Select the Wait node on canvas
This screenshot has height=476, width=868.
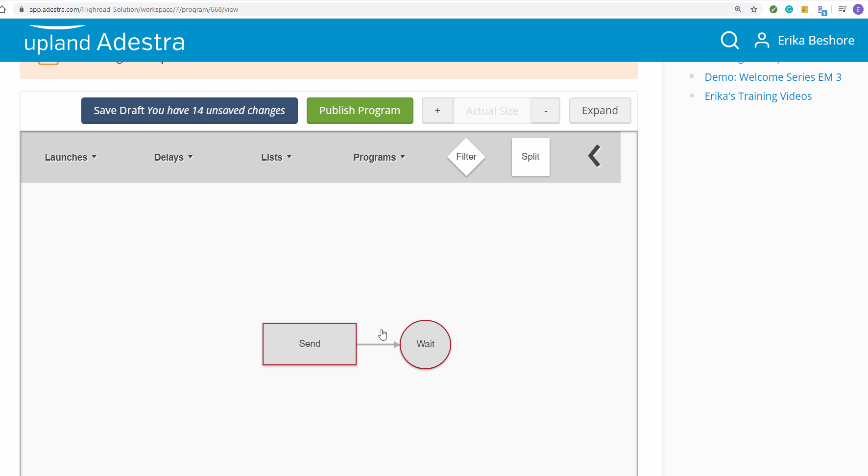coord(425,344)
